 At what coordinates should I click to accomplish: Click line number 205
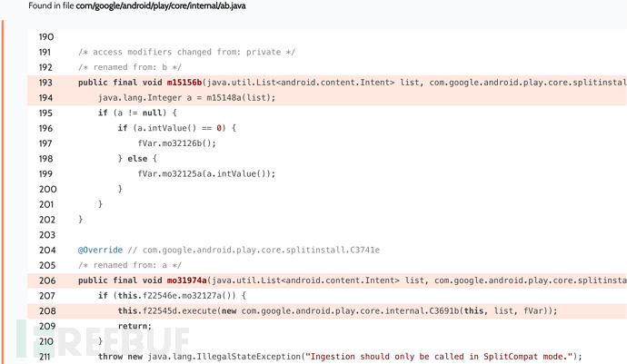click(x=47, y=265)
